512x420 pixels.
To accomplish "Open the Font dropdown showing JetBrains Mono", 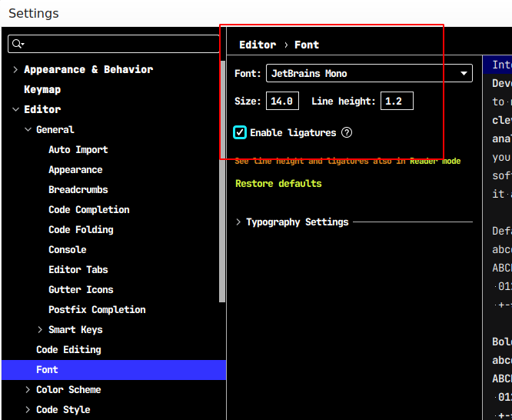I will 369,73.
